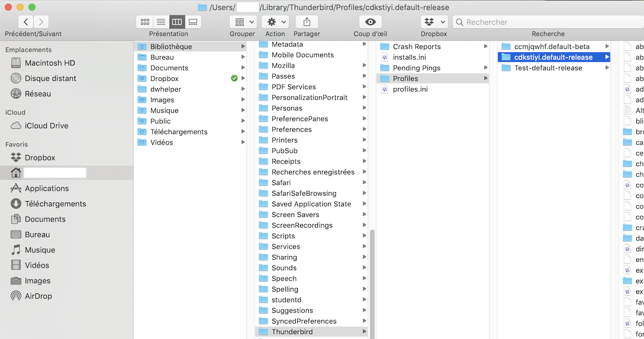Select Thunderbird folder in Library column

pos(312,332)
